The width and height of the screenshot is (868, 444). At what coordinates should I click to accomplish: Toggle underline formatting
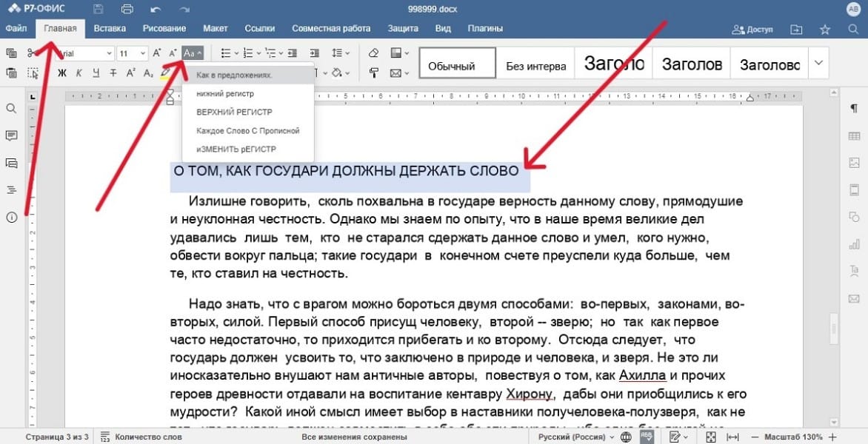94,73
